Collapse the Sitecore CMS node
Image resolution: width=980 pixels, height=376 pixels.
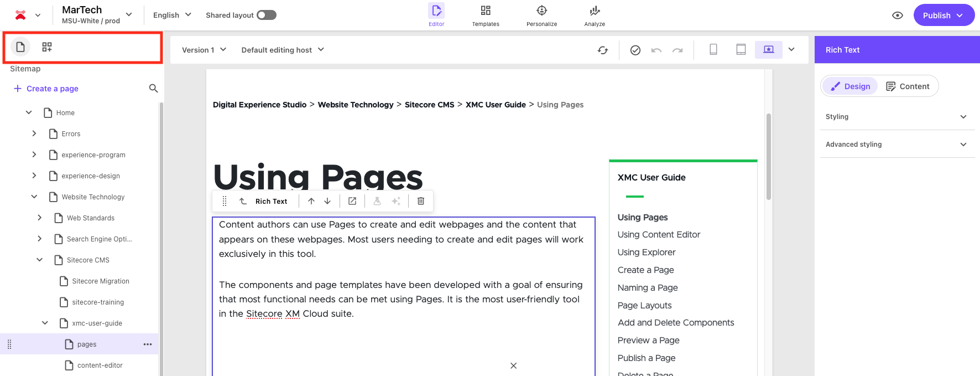(39, 260)
